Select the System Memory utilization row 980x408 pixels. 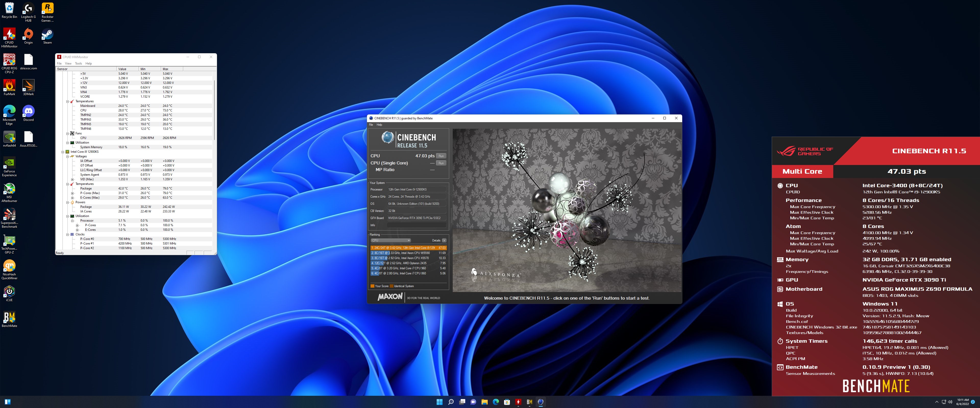tap(134, 147)
